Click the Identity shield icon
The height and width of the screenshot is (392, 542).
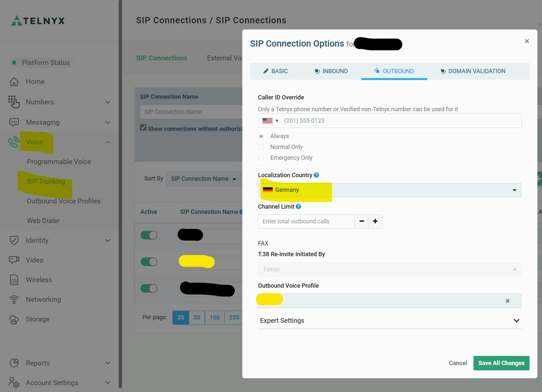tap(14, 240)
